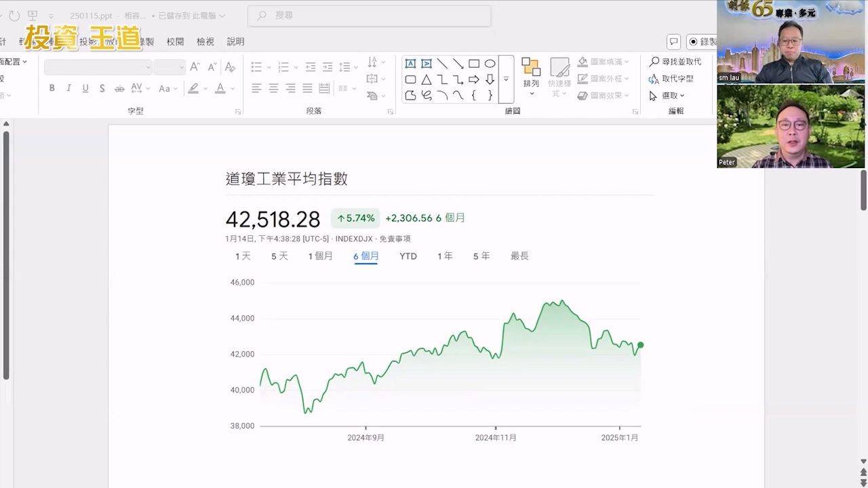Align text to the right
The height and width of the screenshot is (488, 868).
point(290,88)
